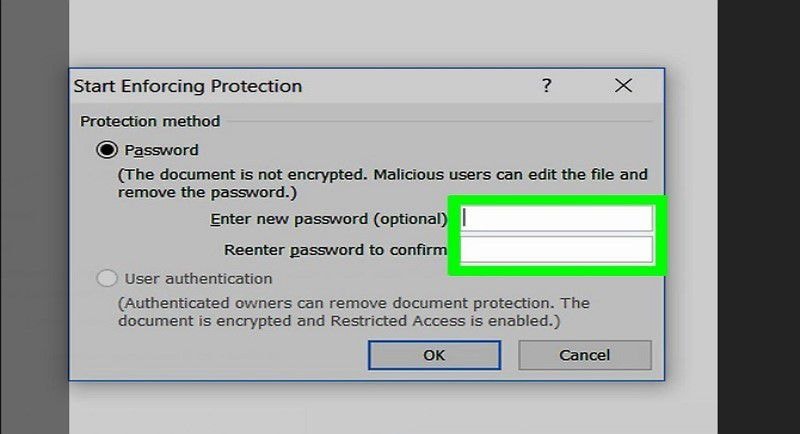
Task: Click the Password option label text
Action: click(x=161, y=151)
